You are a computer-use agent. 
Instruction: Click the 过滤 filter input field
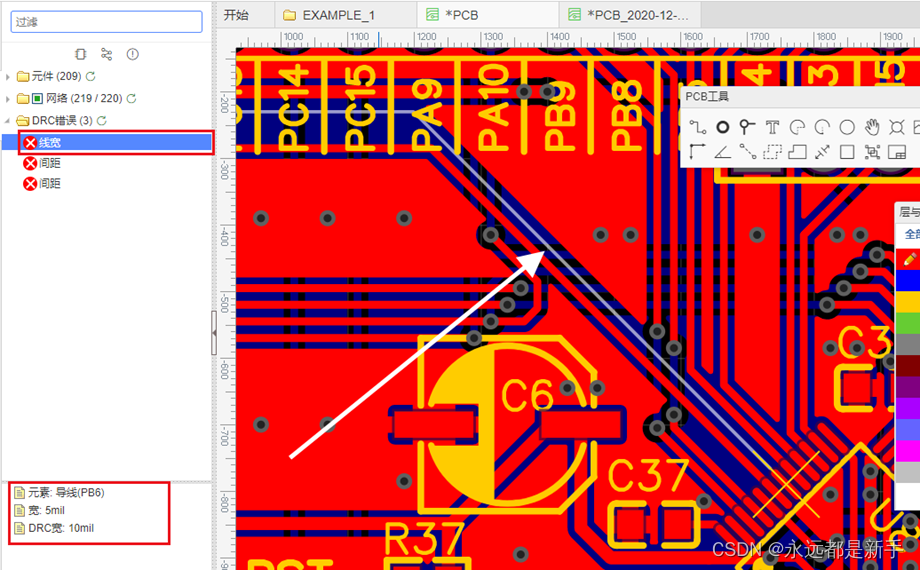point(106,22)
